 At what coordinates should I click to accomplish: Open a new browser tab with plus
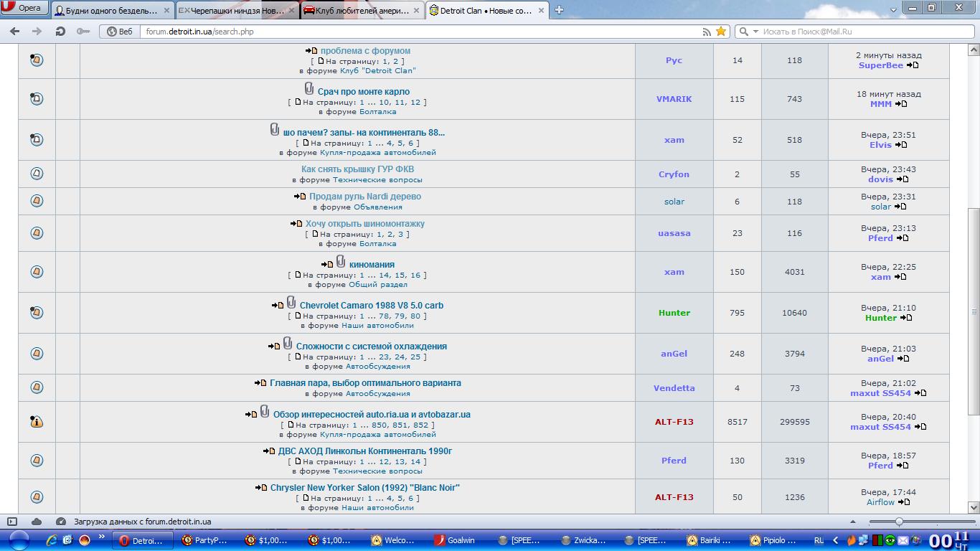tap(559, 10)
